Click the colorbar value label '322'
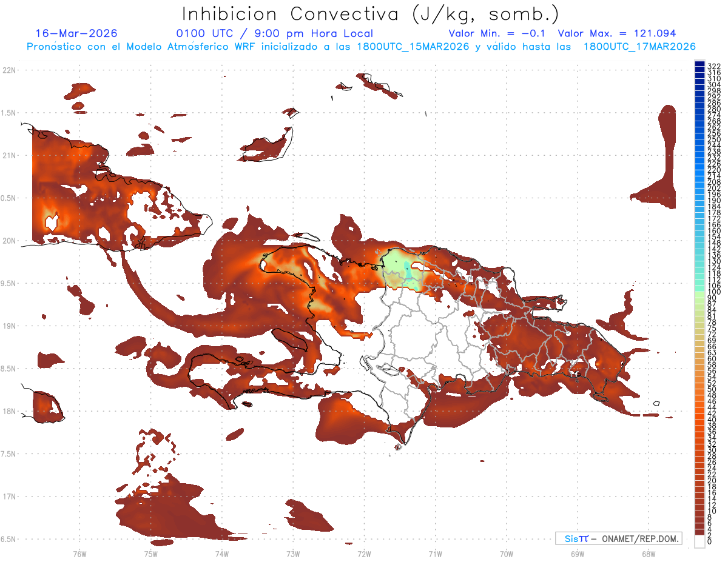This screenshot has width=728, height=562. click(x=714, y=67)
